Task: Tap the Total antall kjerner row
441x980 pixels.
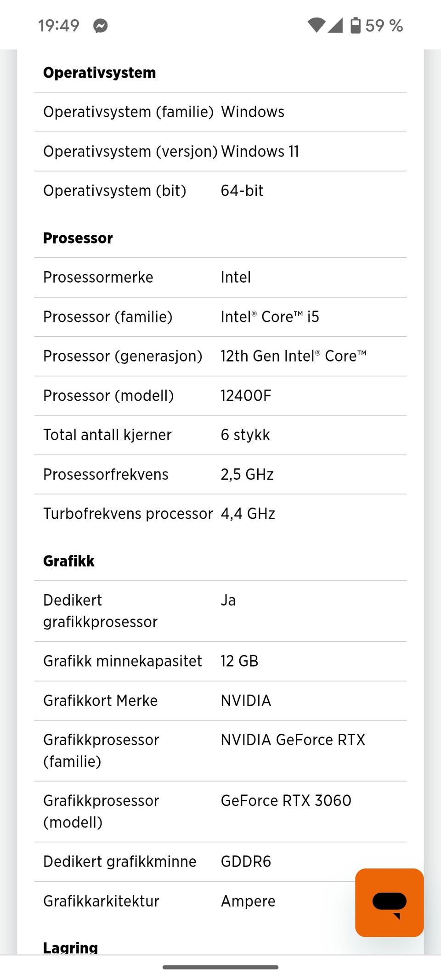Action: (220, 435)
